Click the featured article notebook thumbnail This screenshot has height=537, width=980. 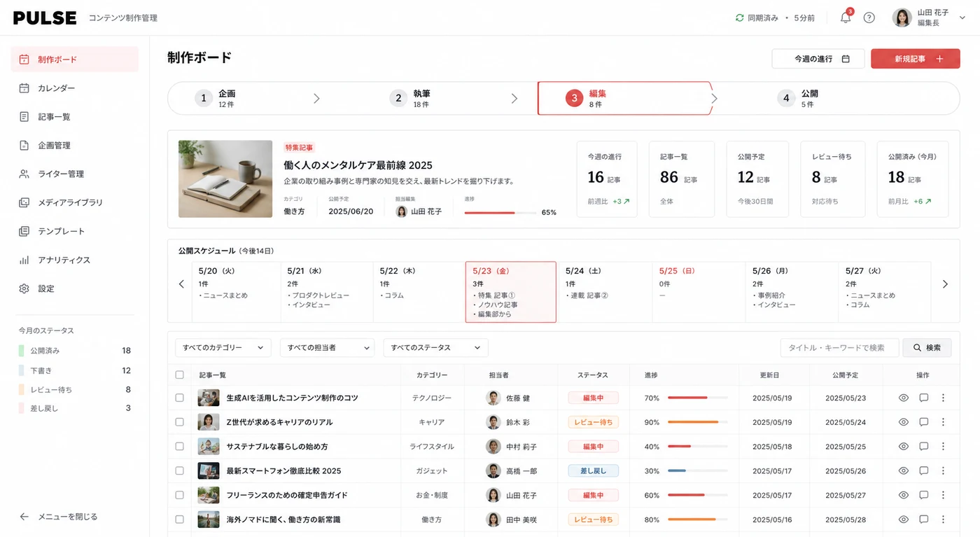(225, 179)
